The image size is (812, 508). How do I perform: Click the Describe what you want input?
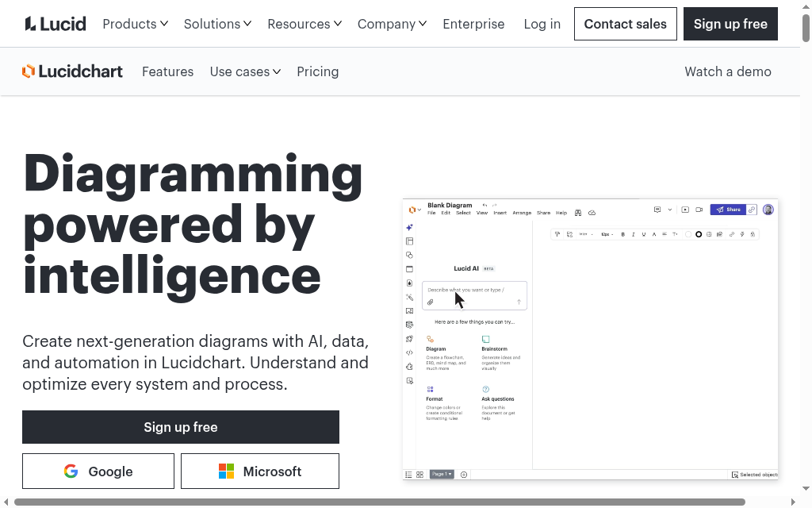tap(474, 295)
